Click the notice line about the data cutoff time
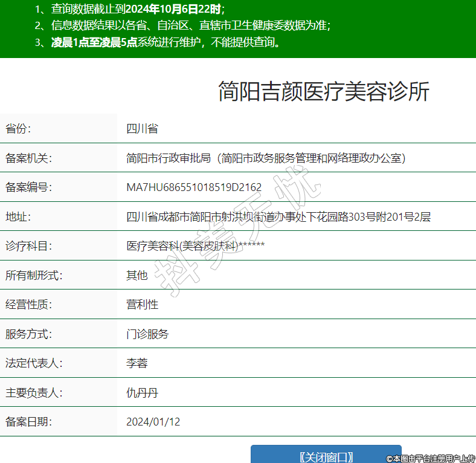Viewport: 476px width, 463px height. click(130, 9)
